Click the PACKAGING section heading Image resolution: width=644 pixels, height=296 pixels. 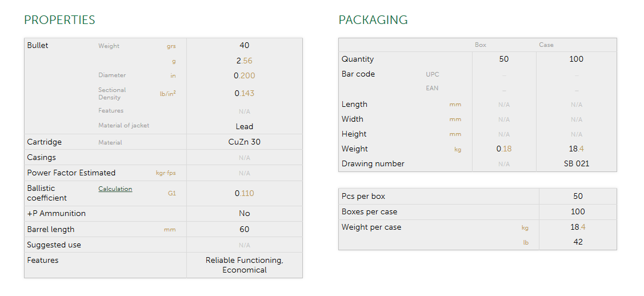click(x=373, y=21)
